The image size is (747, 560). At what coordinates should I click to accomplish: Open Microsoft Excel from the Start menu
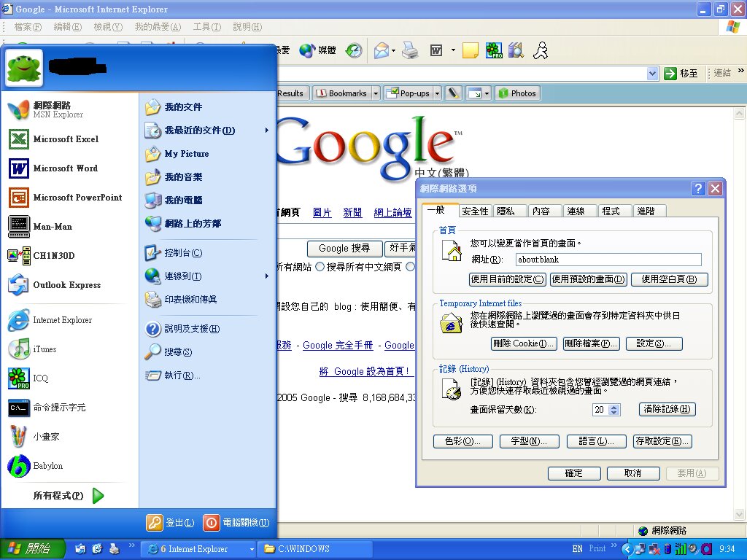tap(66, 139)
